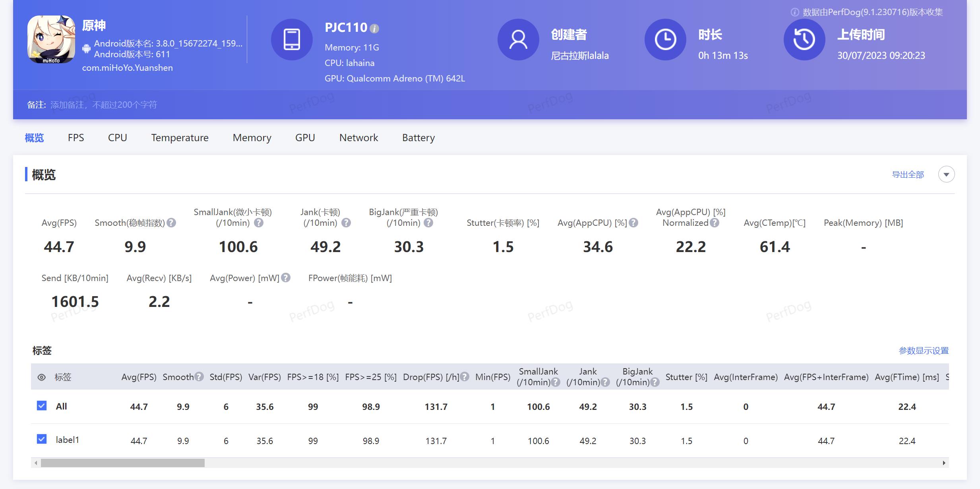The image size is (980, 489).
Task: Open the help icon beside Smooth(稳帧指数) summary
Action: pyautogui.click(x=171, y=223)
